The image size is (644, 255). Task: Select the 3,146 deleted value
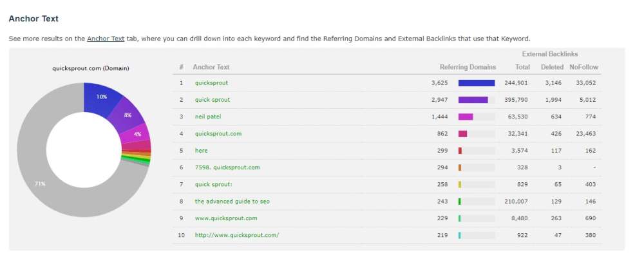click(x=553, y=83)
